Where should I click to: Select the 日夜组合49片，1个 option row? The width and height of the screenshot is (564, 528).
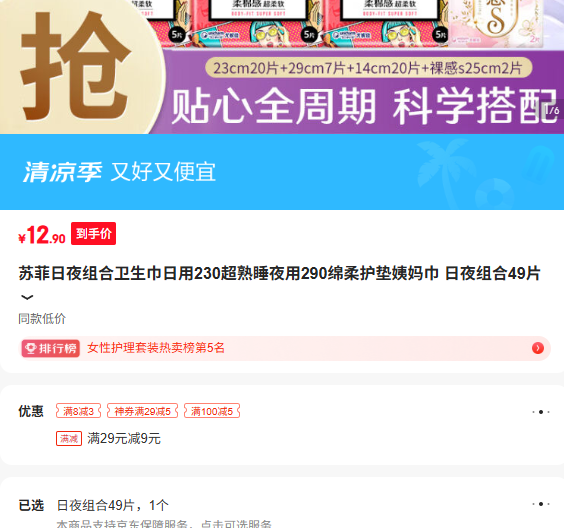pos(113,505)
